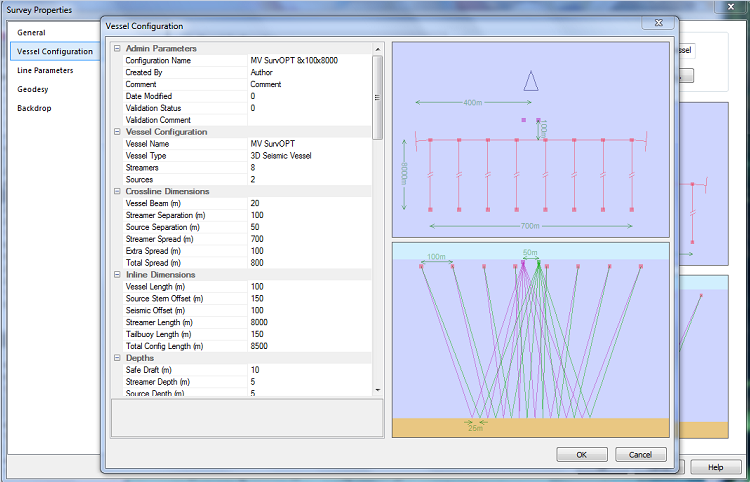Image resolution: width=750 pixels, height=482 pixels.
Task: Select the Configuration Name property label
Action: 158,61
